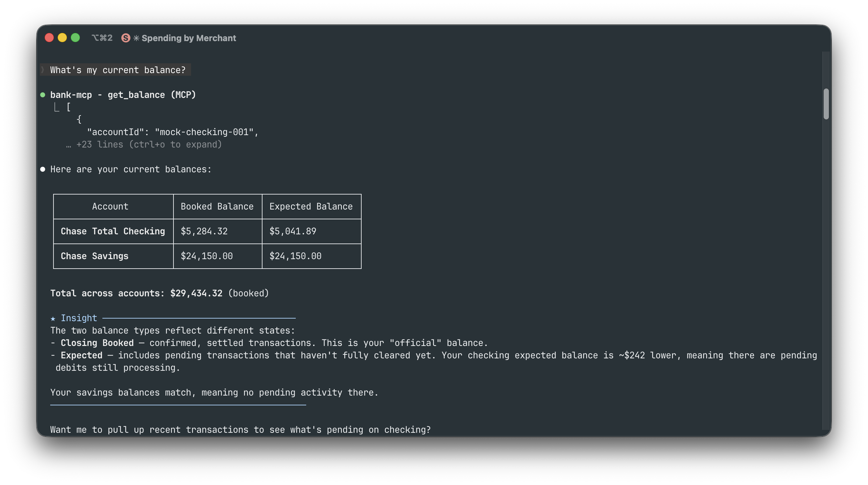
Task: Click the Insight section heading
Action: (x=79, y=318)
